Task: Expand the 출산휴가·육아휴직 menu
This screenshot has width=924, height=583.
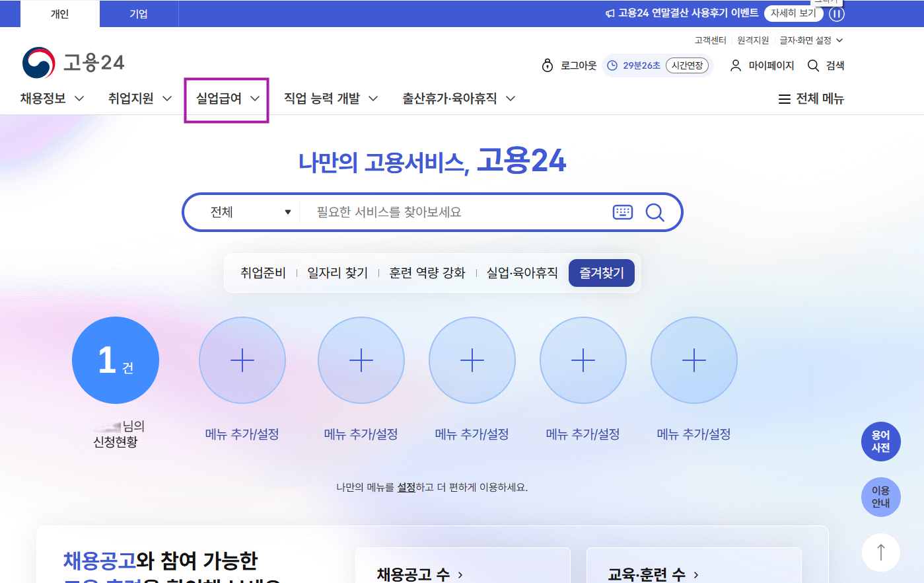Action: click(x=459, y=98)
